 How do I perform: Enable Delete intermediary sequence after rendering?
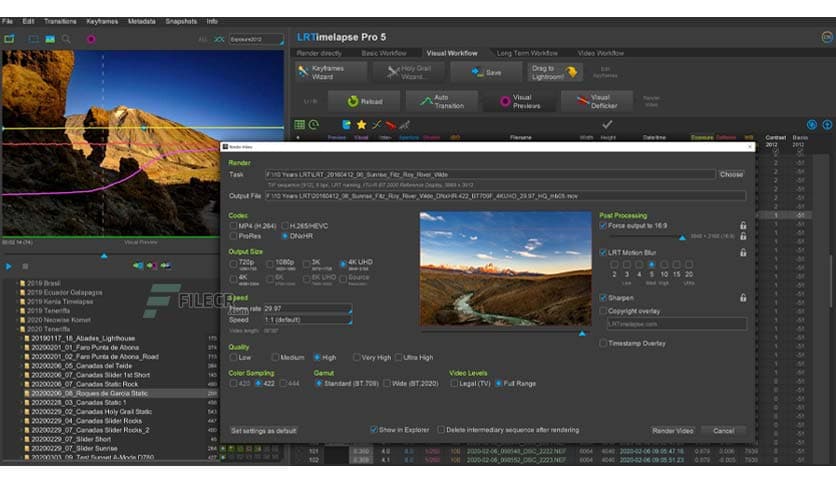coord(441,430)
